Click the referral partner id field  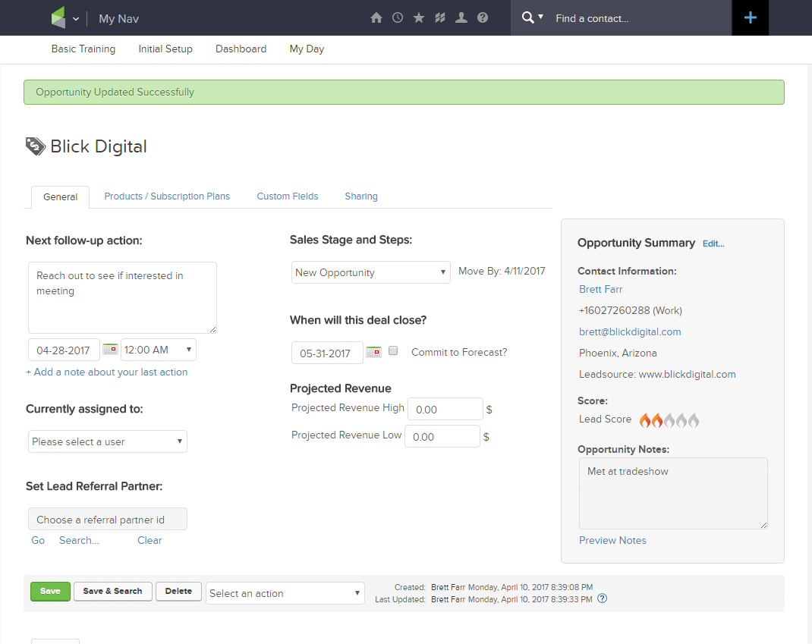coord(108,520)
